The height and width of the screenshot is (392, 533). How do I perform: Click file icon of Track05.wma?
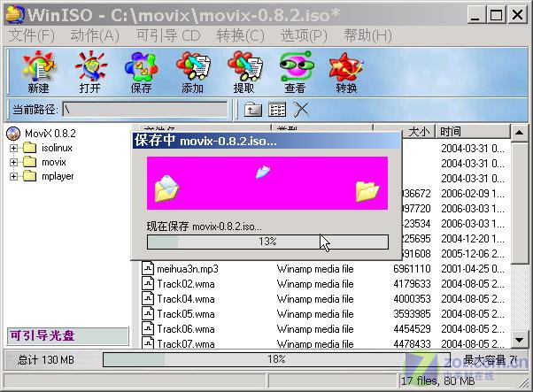coord(148,313)
